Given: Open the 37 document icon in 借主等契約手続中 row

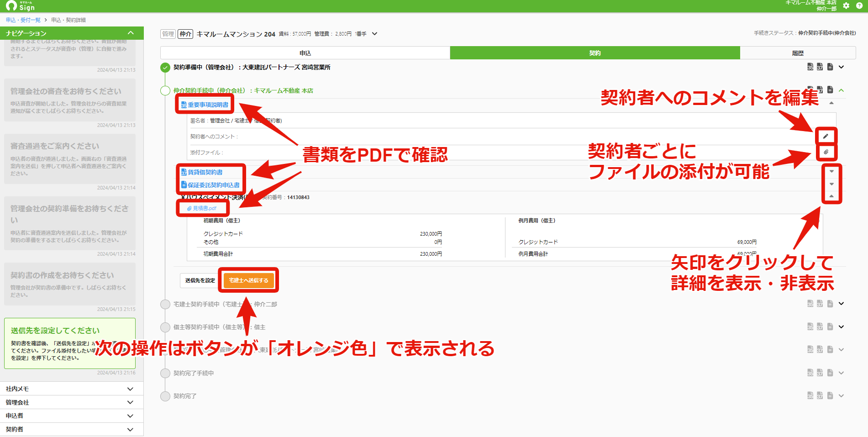Looking at the screenshot, I should tap(820, 326).
